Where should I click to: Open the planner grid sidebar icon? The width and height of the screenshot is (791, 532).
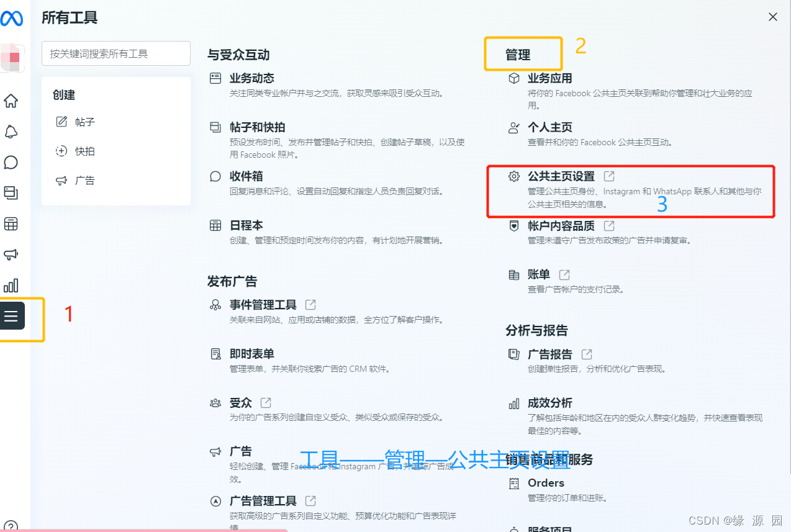11,223
